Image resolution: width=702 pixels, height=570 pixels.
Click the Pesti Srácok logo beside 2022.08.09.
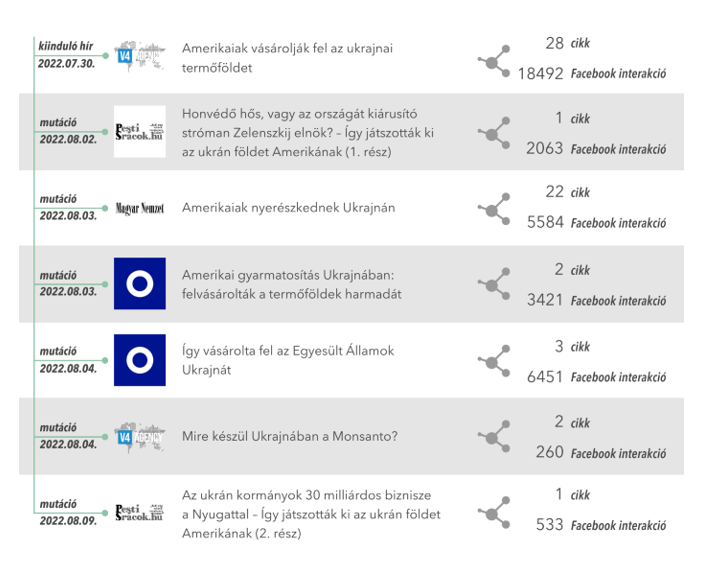point(140,513)
